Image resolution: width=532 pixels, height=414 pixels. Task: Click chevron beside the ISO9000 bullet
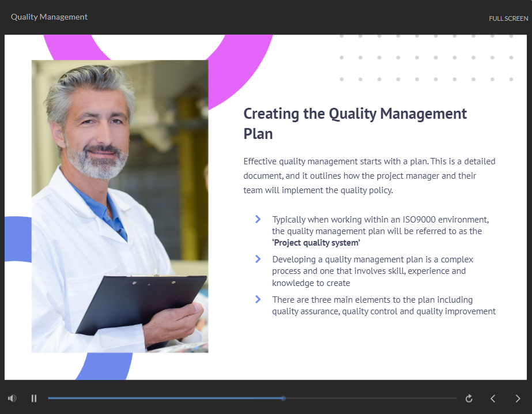[258, 219]
